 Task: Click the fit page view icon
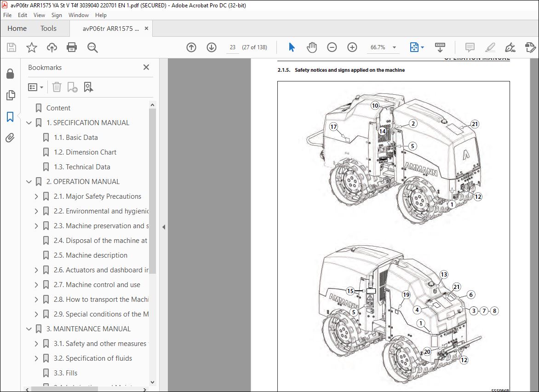414,47
